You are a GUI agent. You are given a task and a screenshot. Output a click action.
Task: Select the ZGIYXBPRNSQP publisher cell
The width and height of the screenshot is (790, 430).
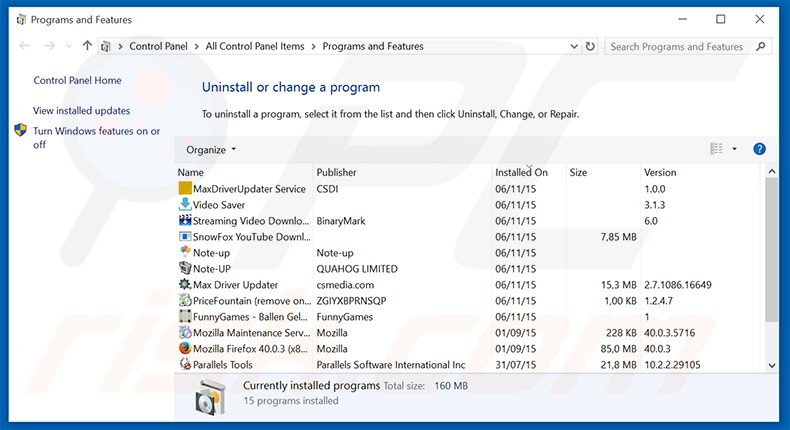351,301
